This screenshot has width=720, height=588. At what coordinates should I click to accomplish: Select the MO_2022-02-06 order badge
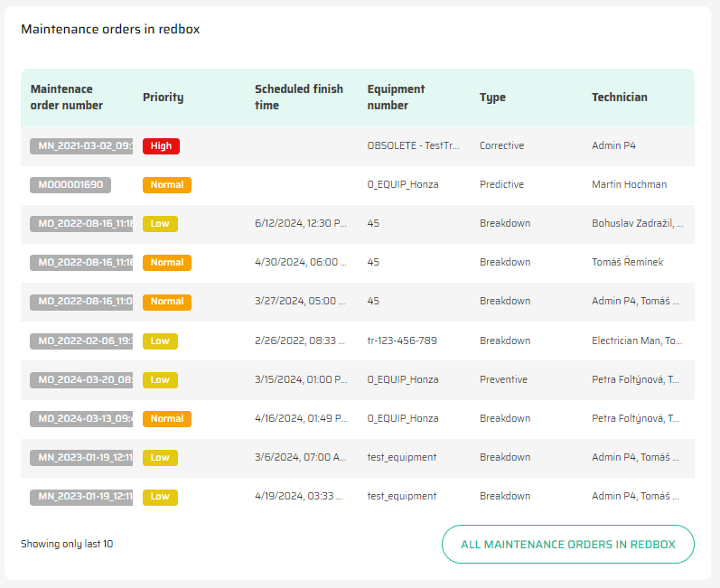click(x=81, y=341)
